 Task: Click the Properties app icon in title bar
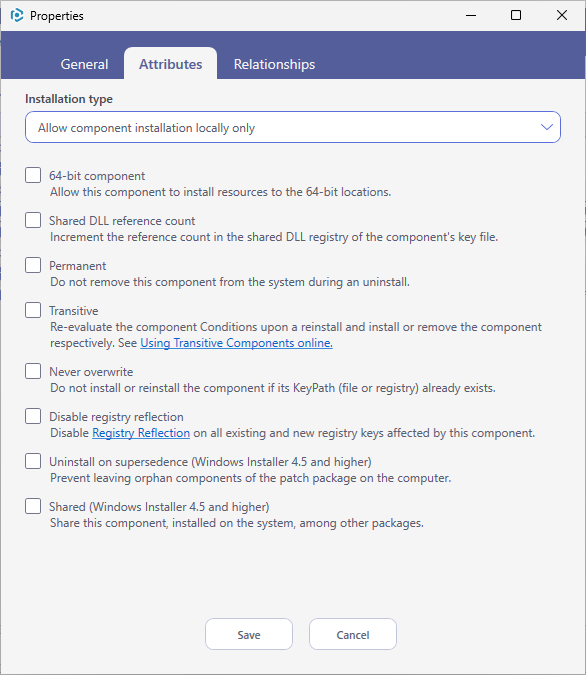pos(16,15)
